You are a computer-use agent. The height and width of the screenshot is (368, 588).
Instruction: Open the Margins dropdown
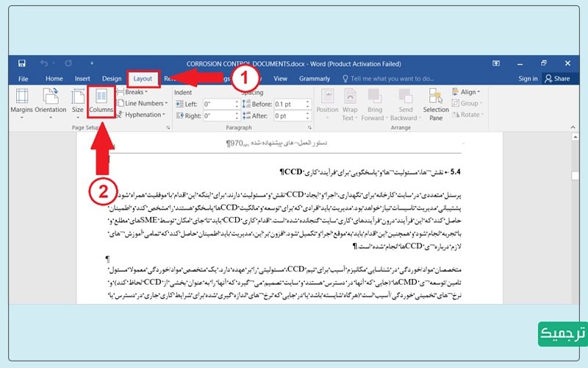(22, 103)
